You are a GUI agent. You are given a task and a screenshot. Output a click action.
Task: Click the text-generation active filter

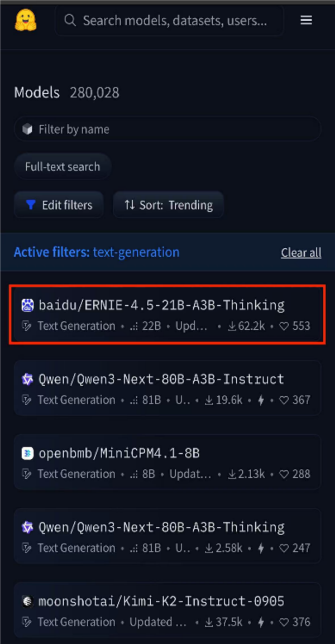coord(136,252)
